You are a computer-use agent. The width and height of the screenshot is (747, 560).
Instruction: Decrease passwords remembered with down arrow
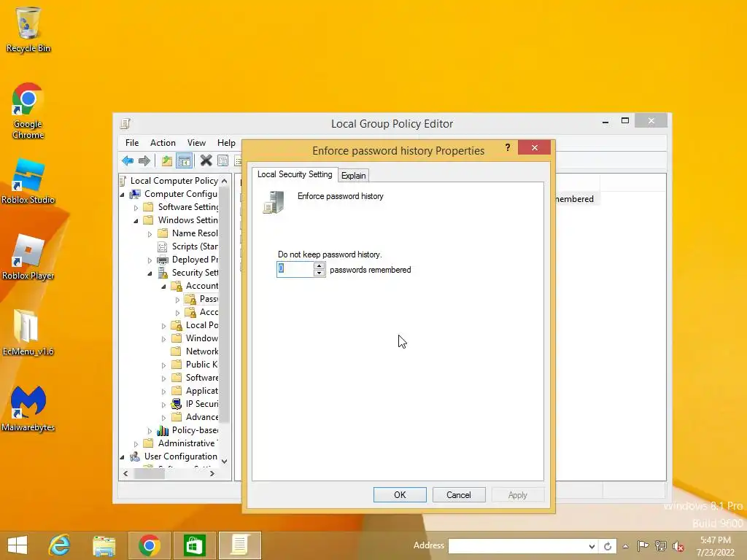coord(320,273)
